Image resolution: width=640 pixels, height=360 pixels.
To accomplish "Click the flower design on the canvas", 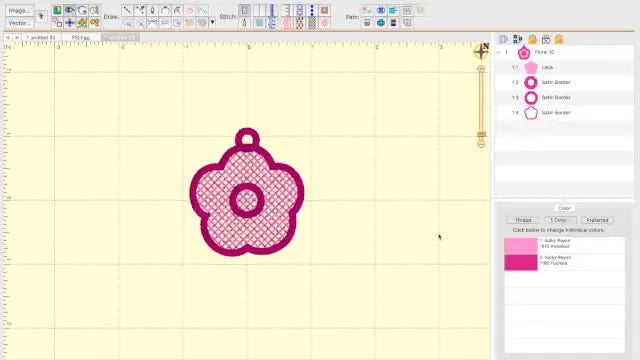I will point(247,193).
